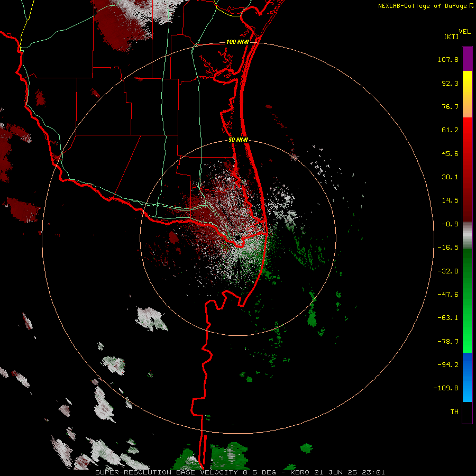Click the [KT] units label
Image resolution: width=476 pixels, height=476 pixels.
[x=452, y=36]
